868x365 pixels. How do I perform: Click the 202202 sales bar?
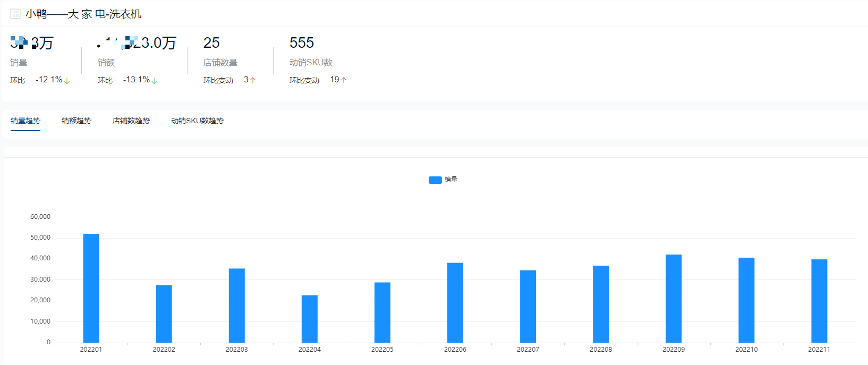(x=164, y=313)
